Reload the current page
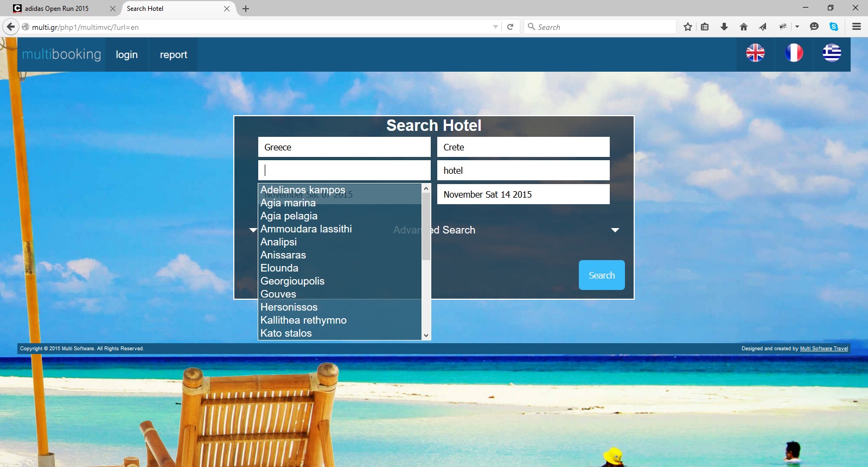The height and width of the screenshot is (467, 868). [x=510, y=27]
